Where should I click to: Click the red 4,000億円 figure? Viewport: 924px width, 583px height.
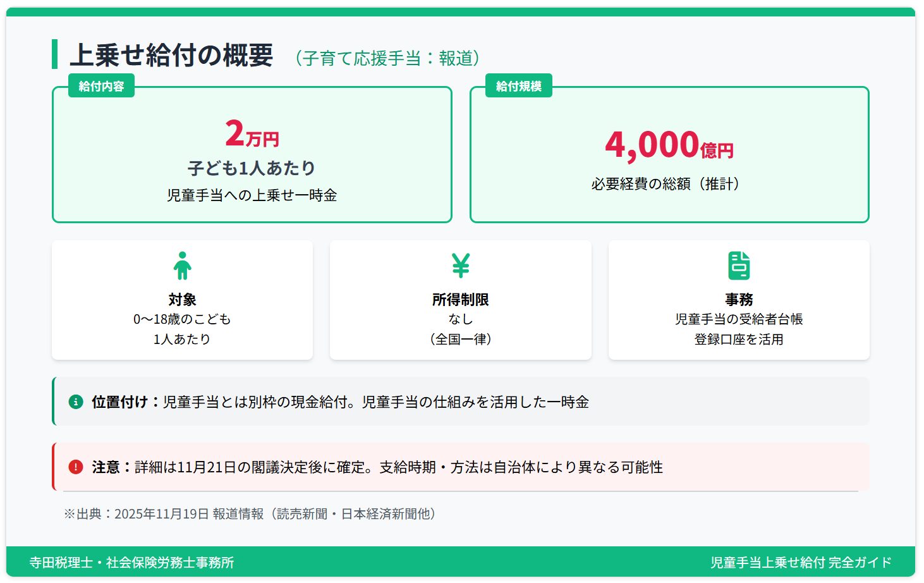[669, 145]
